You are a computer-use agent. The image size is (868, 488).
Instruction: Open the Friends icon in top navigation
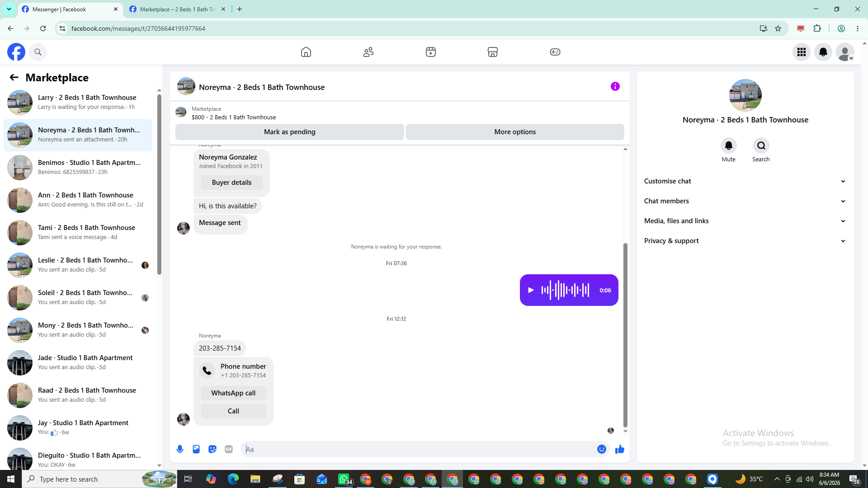tap(368, 52)
